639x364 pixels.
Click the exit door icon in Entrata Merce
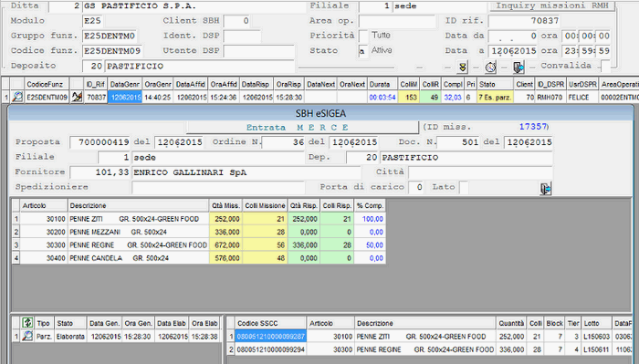[x=546, y=189]
